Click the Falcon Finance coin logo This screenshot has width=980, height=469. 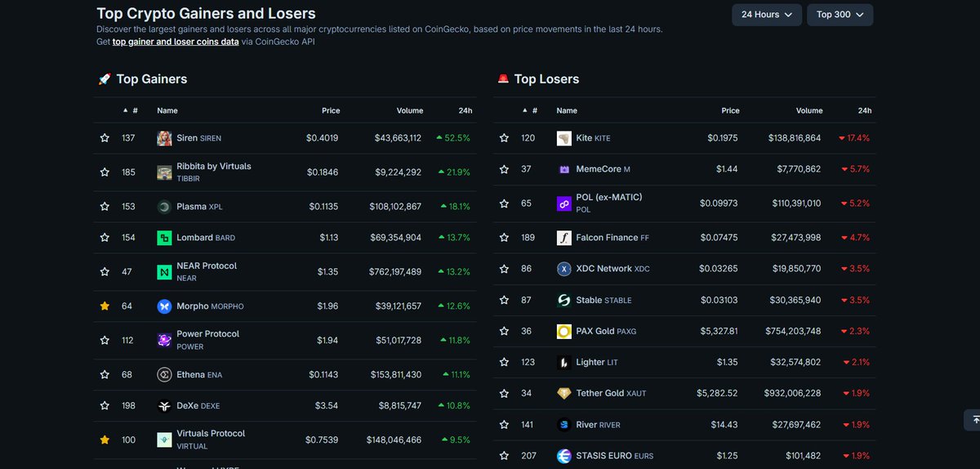563,238
